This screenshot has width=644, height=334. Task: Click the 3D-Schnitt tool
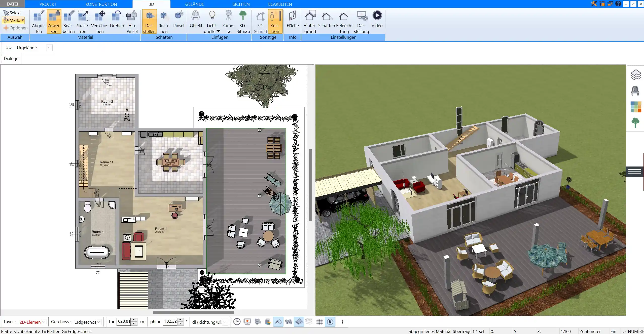pyautogui.click(x=260, y=22)
